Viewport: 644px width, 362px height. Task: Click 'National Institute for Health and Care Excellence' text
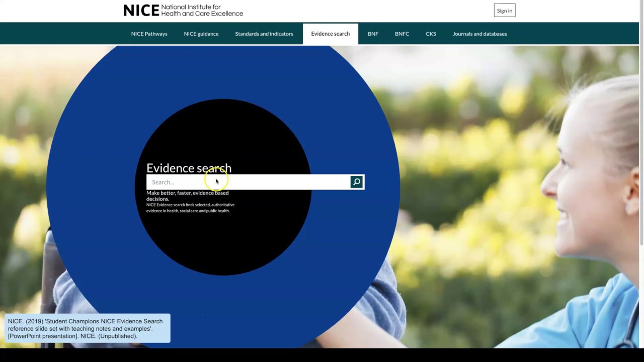point(202,10)
